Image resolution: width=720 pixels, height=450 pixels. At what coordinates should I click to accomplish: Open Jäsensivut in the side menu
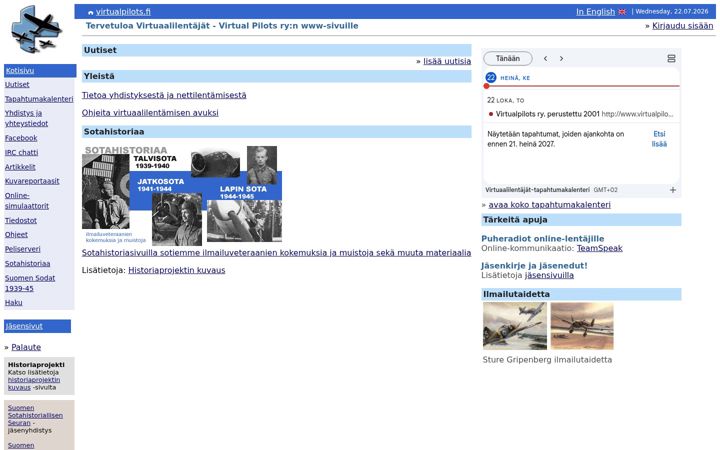click(x=24, y=326)
